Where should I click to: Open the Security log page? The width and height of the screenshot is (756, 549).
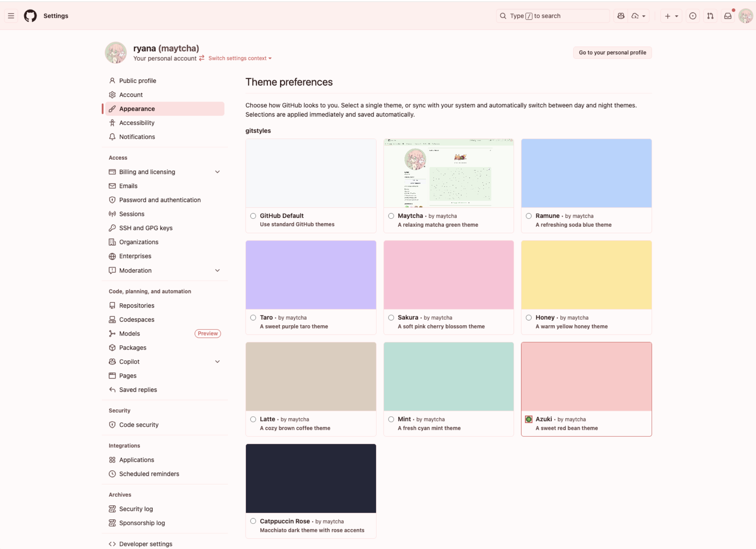136,509
